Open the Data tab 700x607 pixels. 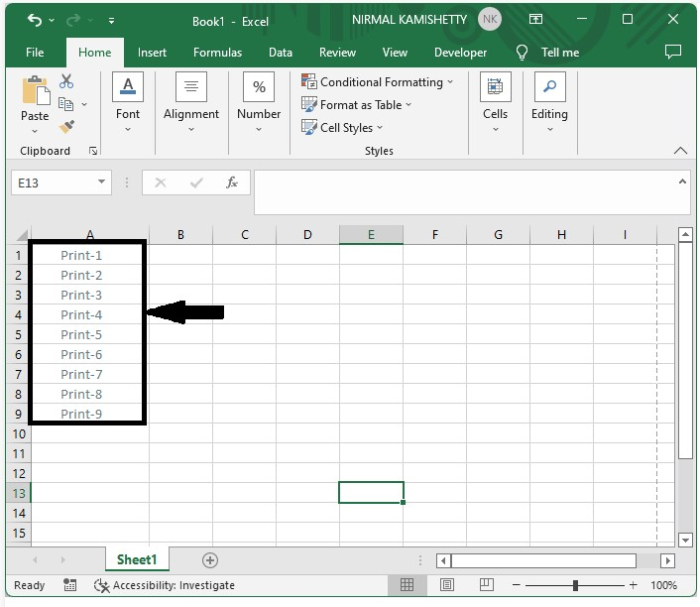pos(280,53)
